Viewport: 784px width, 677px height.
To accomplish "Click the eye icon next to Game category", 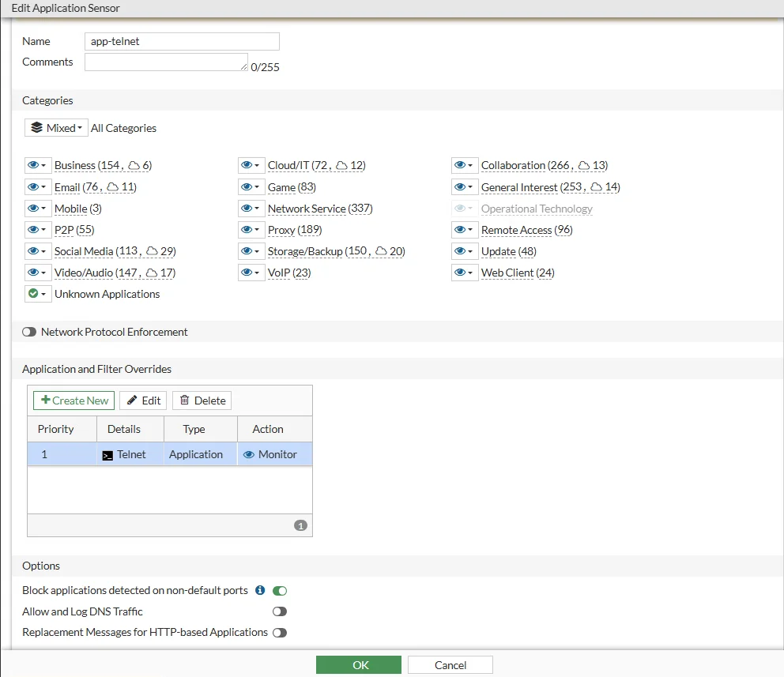I will pyautogui.click(x=247, y=187).
